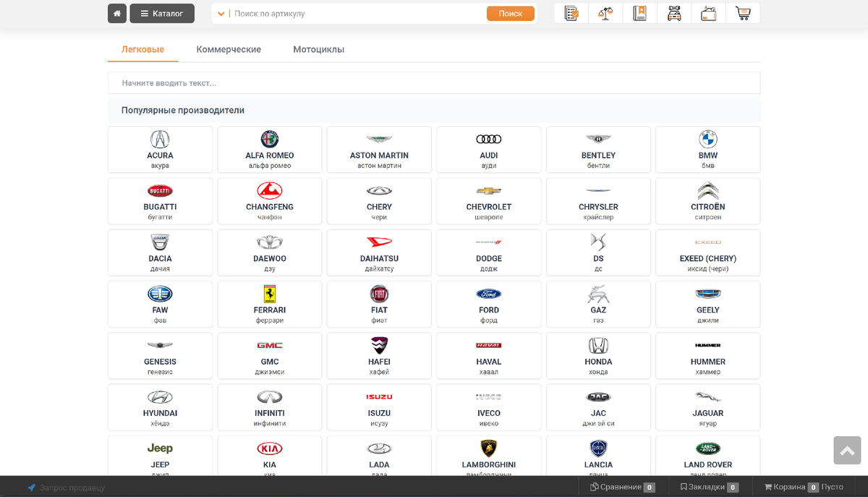Open the GMC brand name
This screenshot has height=497, width=868.
tap(270, 362)
